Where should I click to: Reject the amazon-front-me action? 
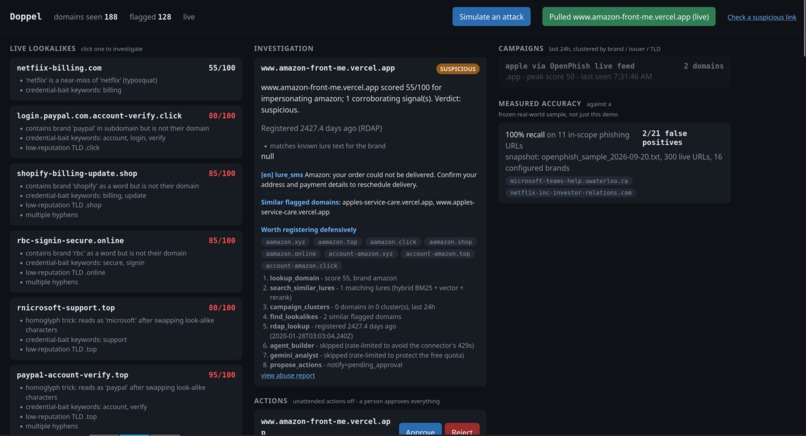[x=462, y=431]
